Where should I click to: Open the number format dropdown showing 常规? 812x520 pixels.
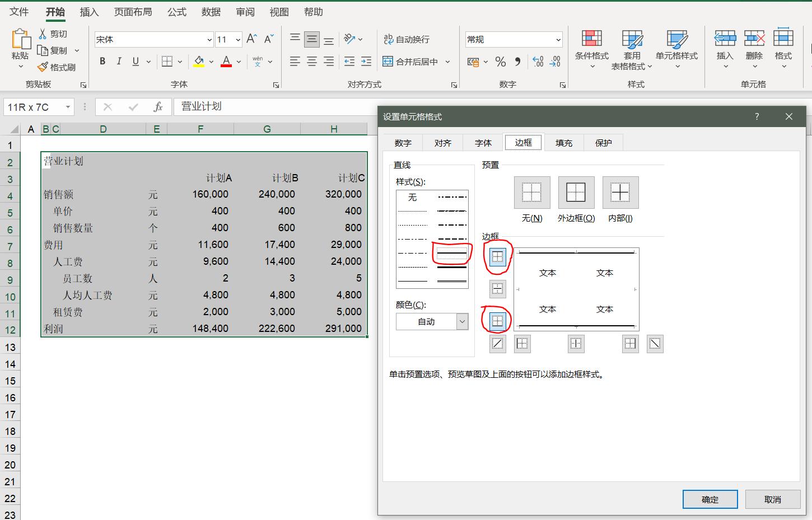tap(557, 39)
